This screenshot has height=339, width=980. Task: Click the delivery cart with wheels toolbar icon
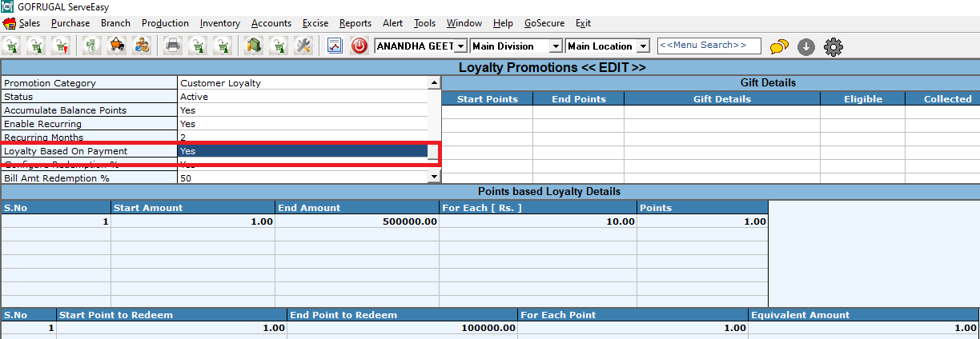click(x=117, y=46)
